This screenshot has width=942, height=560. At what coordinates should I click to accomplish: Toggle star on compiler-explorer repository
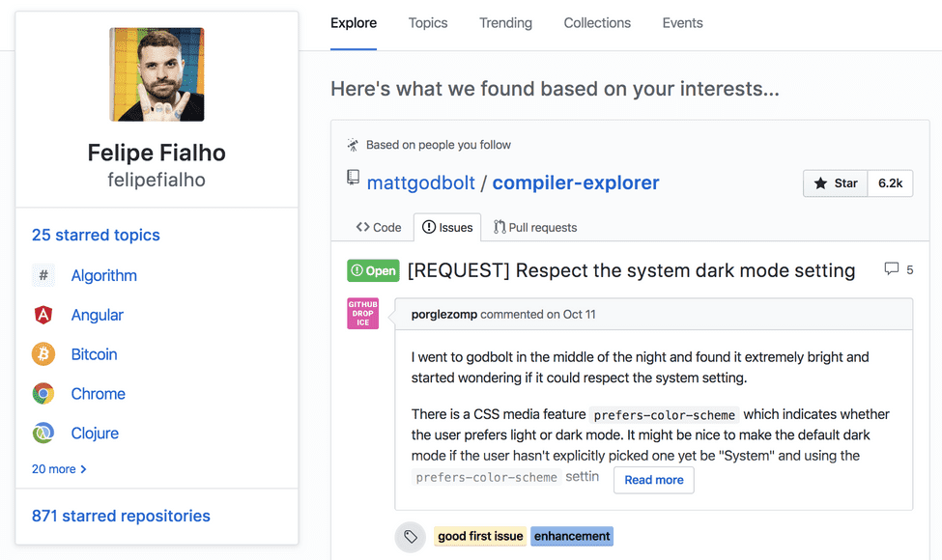[835, 182]
